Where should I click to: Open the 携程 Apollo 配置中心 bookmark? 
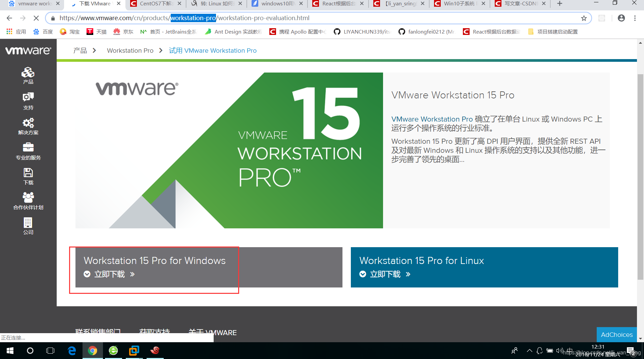point(298,32)
